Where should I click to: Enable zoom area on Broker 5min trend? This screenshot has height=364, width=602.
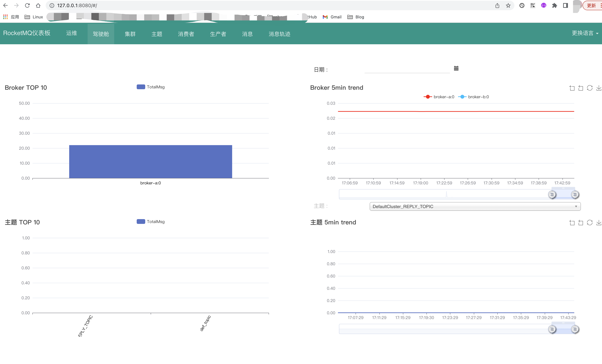tap(572, 88)
